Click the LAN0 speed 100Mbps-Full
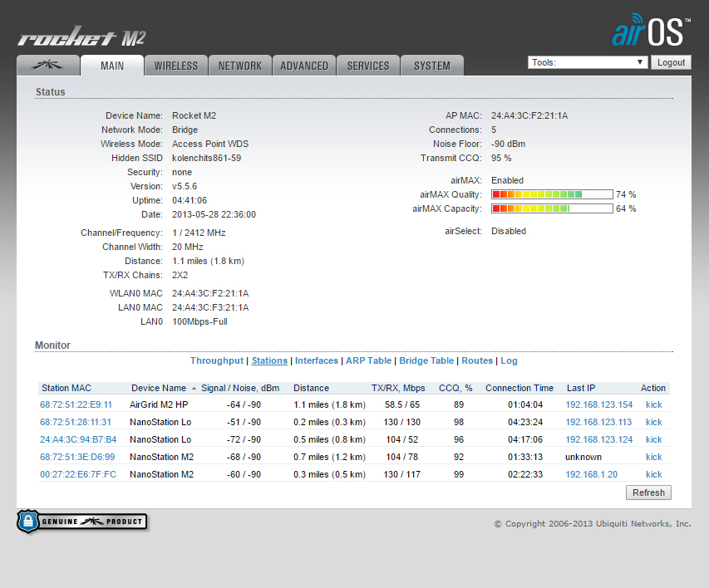 199,321
